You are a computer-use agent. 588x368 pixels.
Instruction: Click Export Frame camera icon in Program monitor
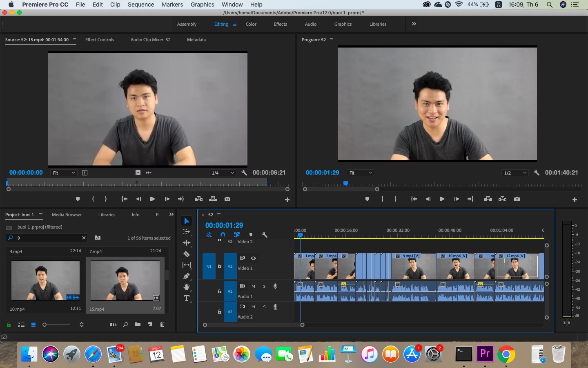pos(517,199)
